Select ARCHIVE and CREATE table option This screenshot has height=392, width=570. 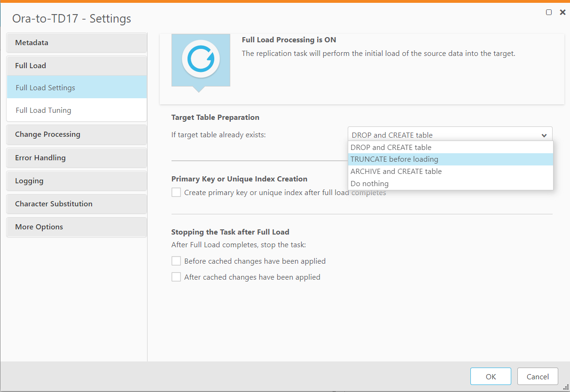396,172
